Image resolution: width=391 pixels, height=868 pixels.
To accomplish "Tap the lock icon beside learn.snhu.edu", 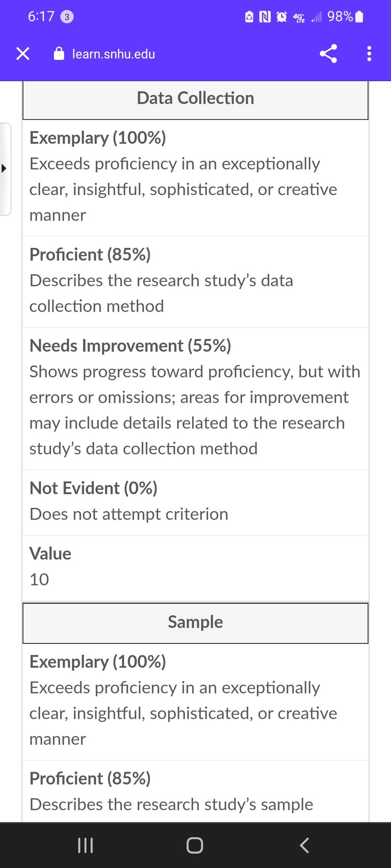I will click(x=59, y=54).
